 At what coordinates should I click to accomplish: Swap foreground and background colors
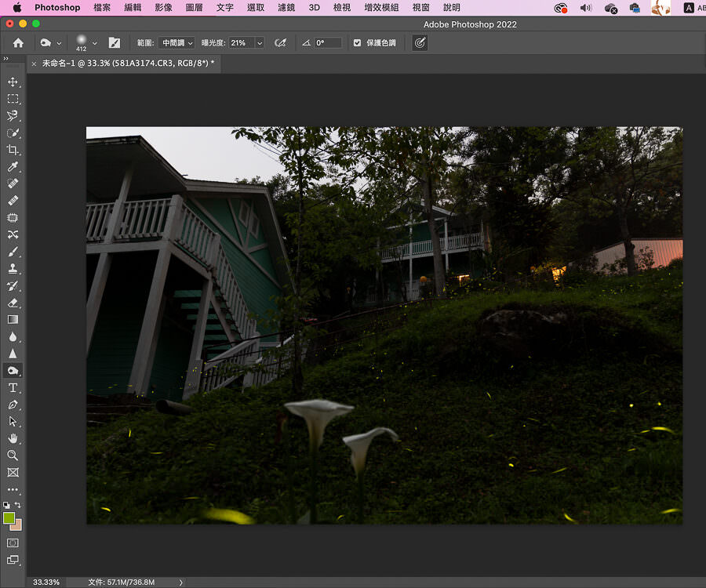pyautogui.click(x=17, y=505)
